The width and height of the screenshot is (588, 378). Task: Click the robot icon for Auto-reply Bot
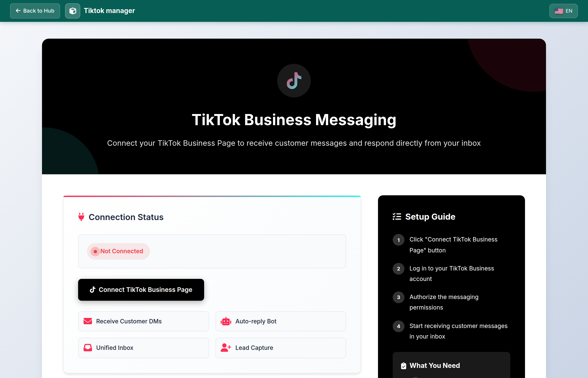coord(226,321)
